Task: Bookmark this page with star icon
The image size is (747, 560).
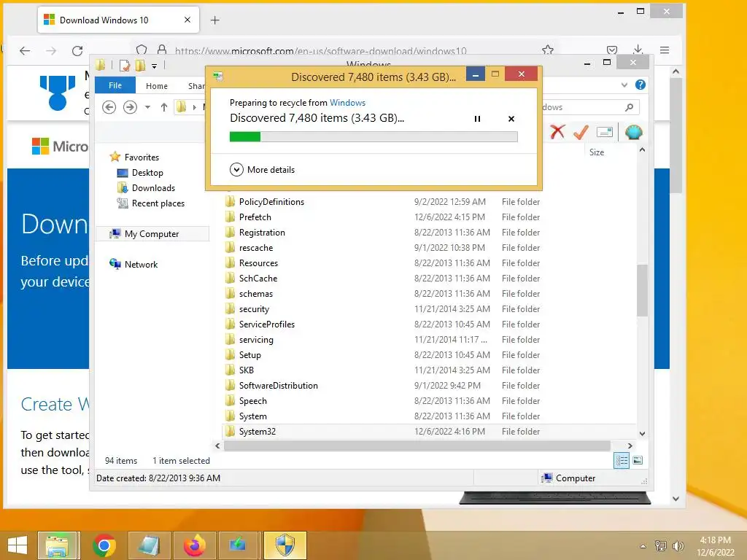Action: pyautogui.click(x=548, y=50)
